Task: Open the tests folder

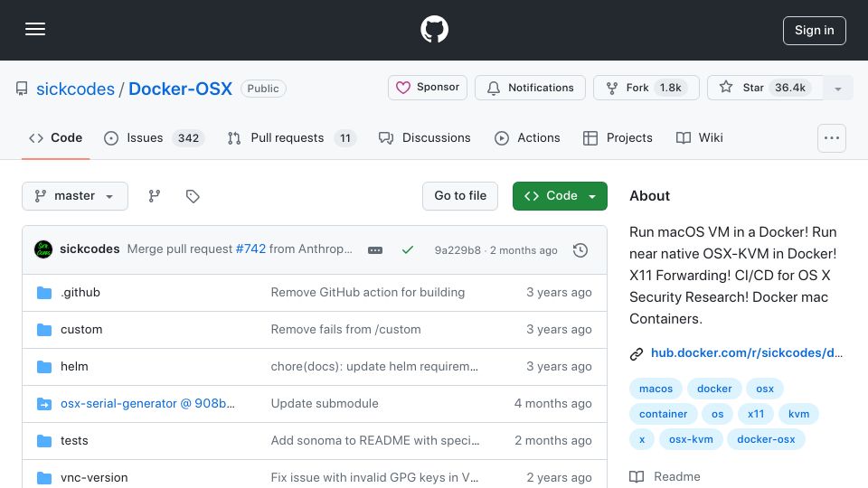Action: pos(74,440)
